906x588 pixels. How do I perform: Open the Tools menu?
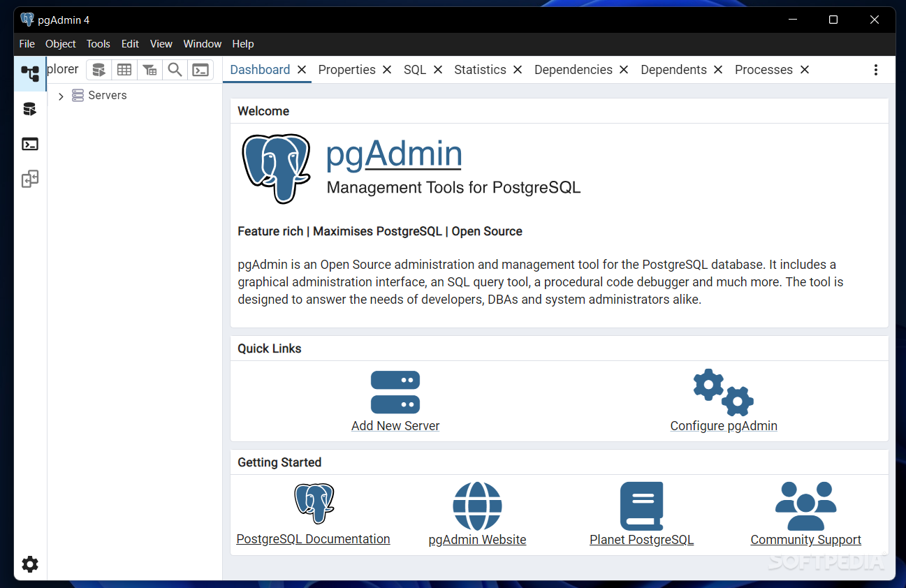(x=98, y=44)
